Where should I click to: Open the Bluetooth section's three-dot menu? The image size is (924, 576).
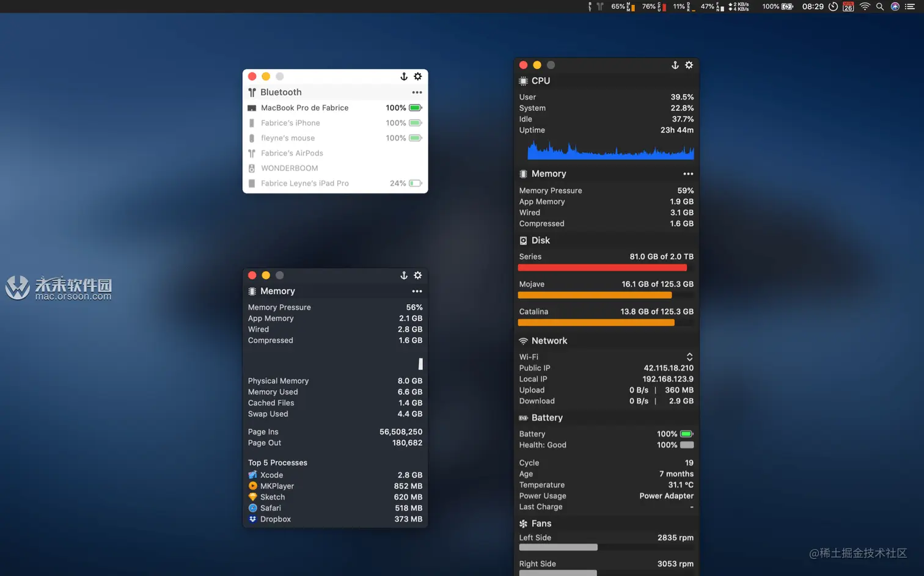pos(417,92)
